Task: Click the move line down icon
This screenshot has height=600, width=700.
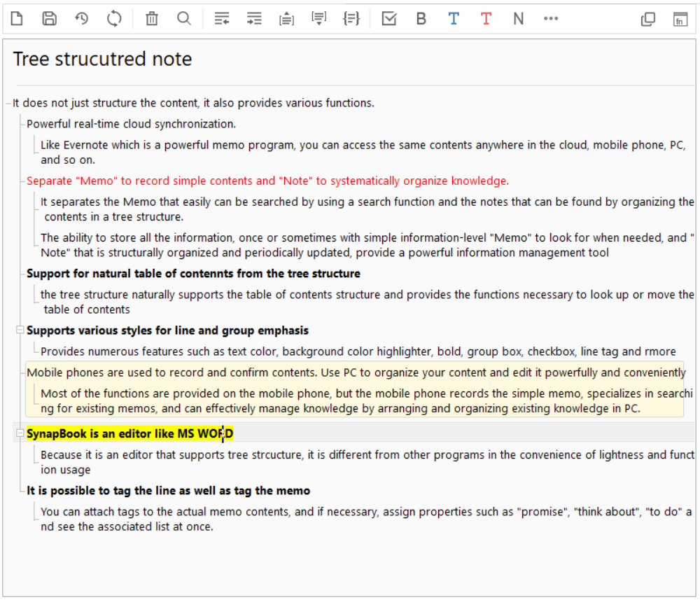Action: [x=318, y=19]
